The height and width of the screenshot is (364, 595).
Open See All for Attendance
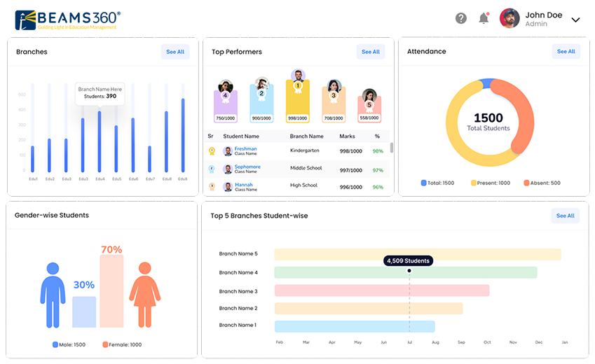click(x=566, y=52)
